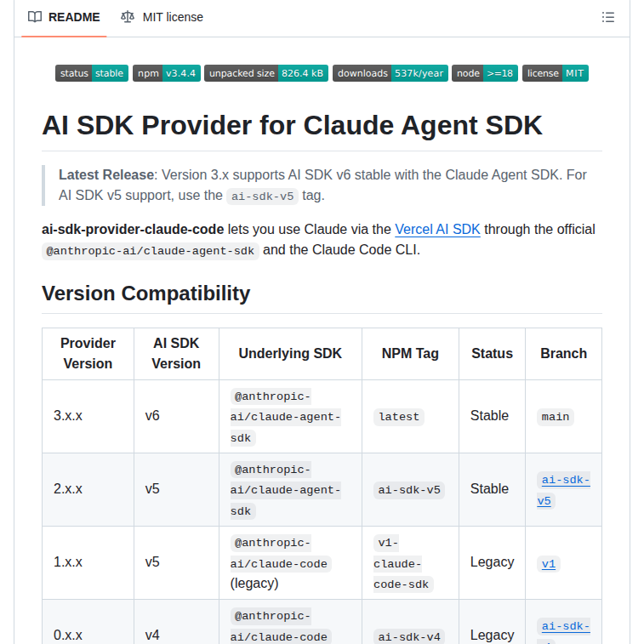Switch to the README tab
Image resolution: width=644 pixels, height=644 pixels.
[64, 17]
